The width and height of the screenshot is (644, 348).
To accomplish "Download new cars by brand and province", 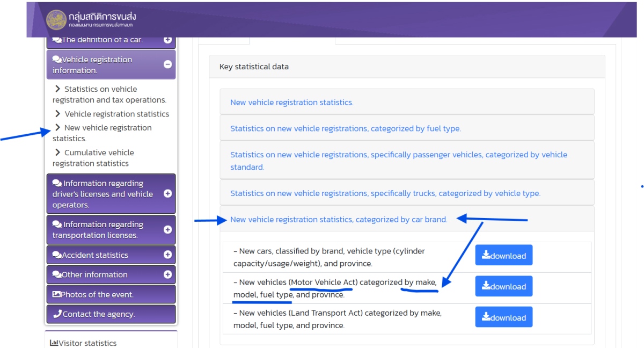I will (x=504, y=255).
